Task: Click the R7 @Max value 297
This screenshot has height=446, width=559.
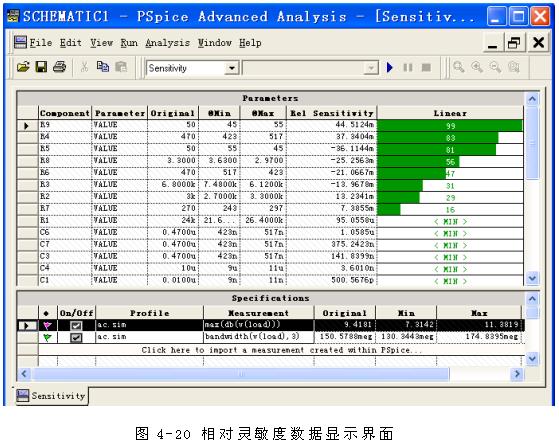Action: 263,208
